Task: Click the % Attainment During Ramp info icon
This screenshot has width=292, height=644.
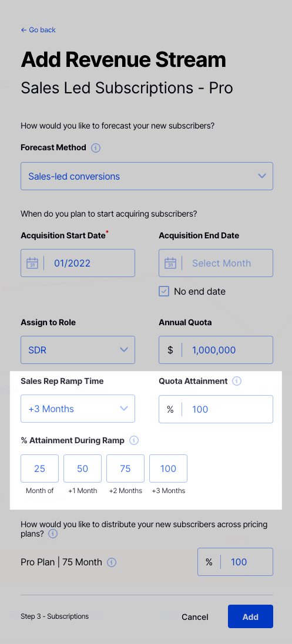Action: [x=134, y=441]
